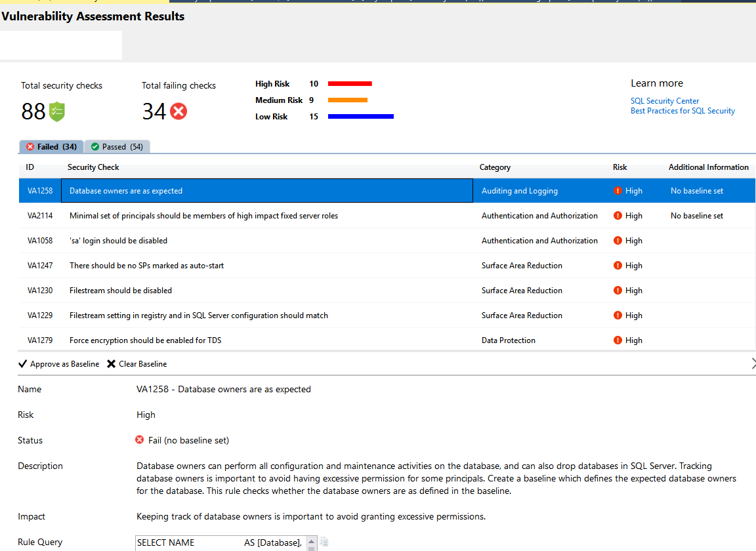
Task: Select the VA2114 minimal principals check row
Action: [203, 216]
